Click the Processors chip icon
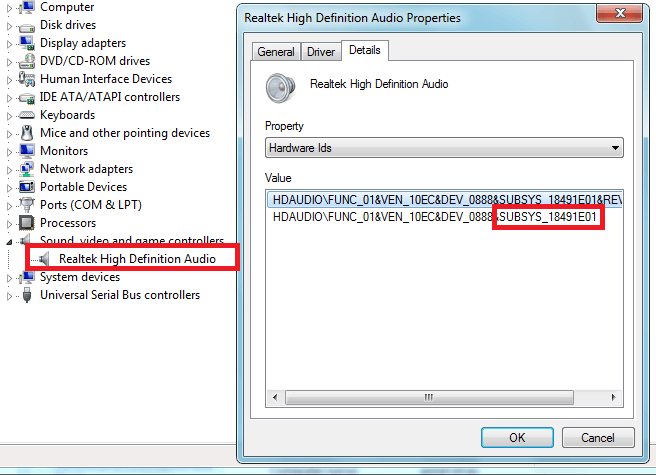 pyautogui.click(x=27, y=223)
